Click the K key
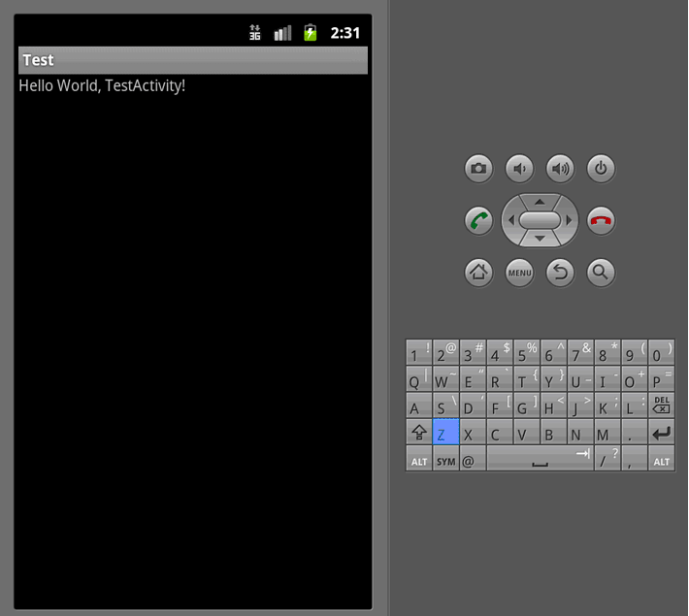This screenshot has height=616, width=689. click(x=607, y=405)
